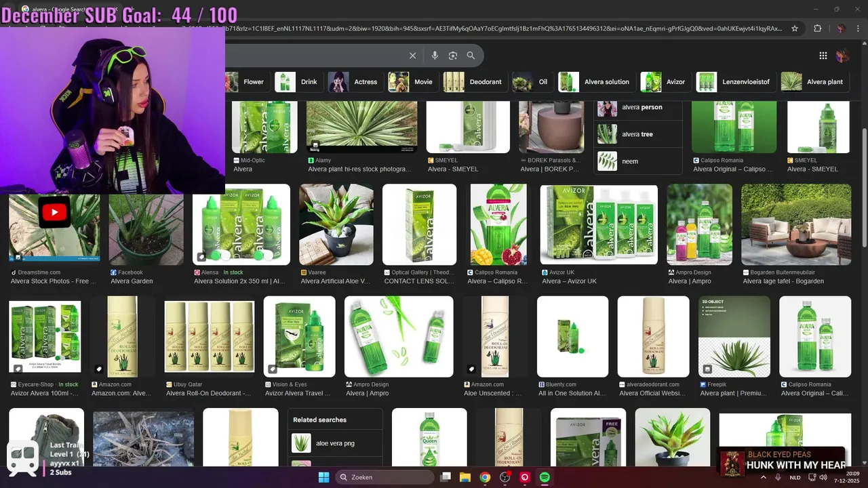This screenshot has width=868, height=488.
Task: Open NLD language input switcher
Action: (x=795, y=477)
